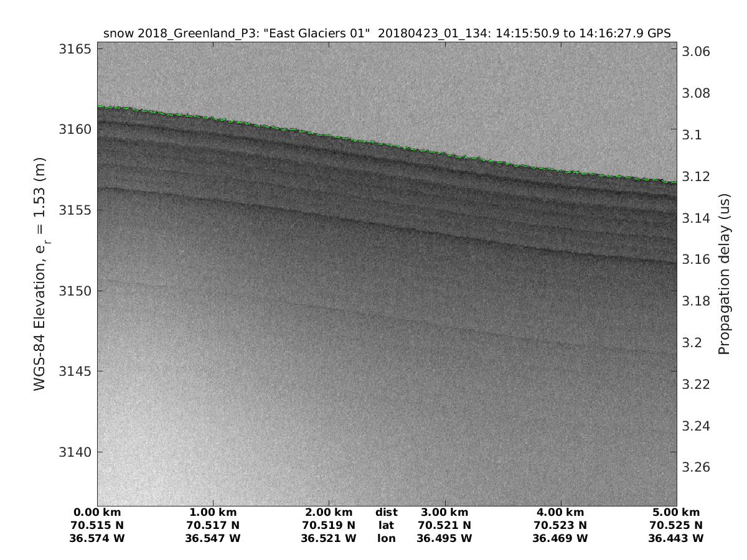The height and width of the screenshot is (560, 747).
Task: Click the 70.521 N latitude label
Action: coord(444,525)
